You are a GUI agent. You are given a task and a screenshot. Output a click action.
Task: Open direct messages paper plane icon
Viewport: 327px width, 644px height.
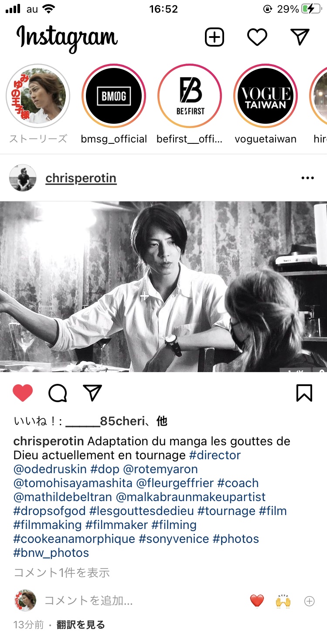[300, 37]
